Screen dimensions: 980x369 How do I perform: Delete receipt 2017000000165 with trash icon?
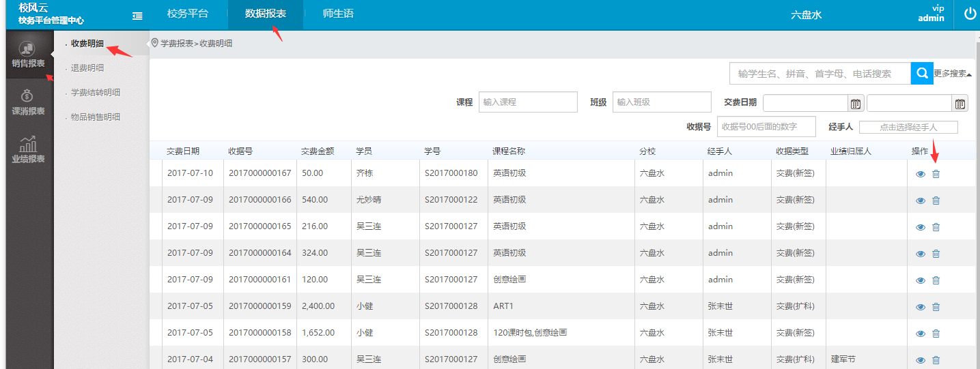click(x=936, y=227)
